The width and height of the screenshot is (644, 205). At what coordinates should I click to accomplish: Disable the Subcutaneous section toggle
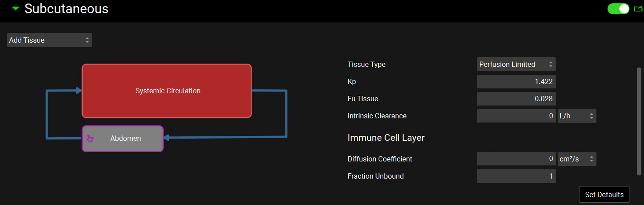[618, 8]
